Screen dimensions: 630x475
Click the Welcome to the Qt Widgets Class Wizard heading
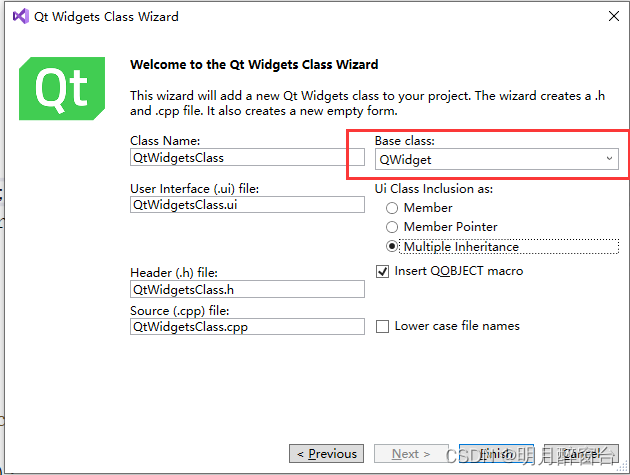click(x=254, y=65)
